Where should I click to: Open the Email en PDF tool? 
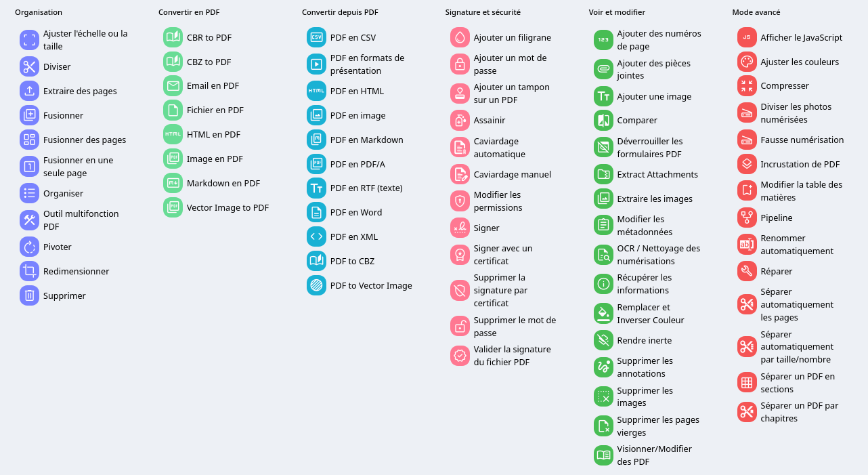tap(213, 85)
